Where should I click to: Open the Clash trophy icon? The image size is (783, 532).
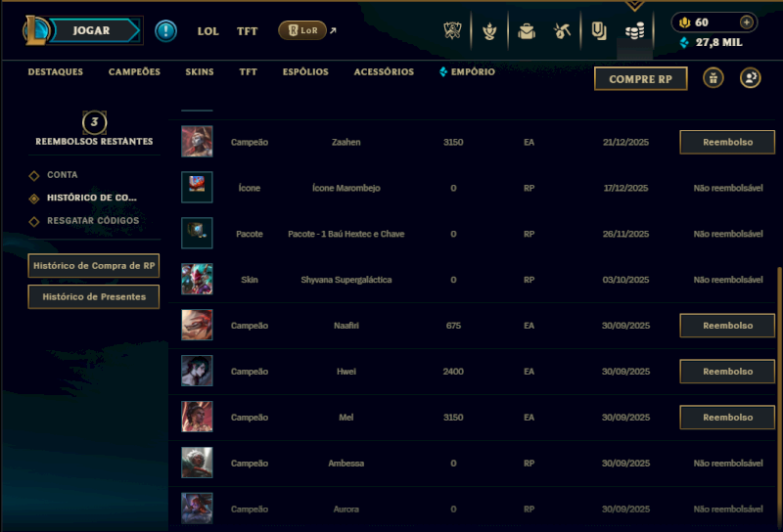point(452,31)
